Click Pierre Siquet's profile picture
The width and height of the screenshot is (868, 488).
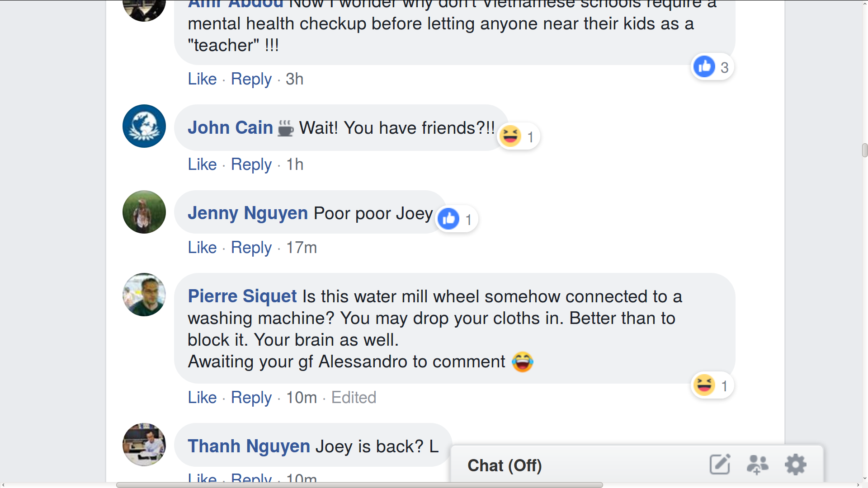(143, 294)
